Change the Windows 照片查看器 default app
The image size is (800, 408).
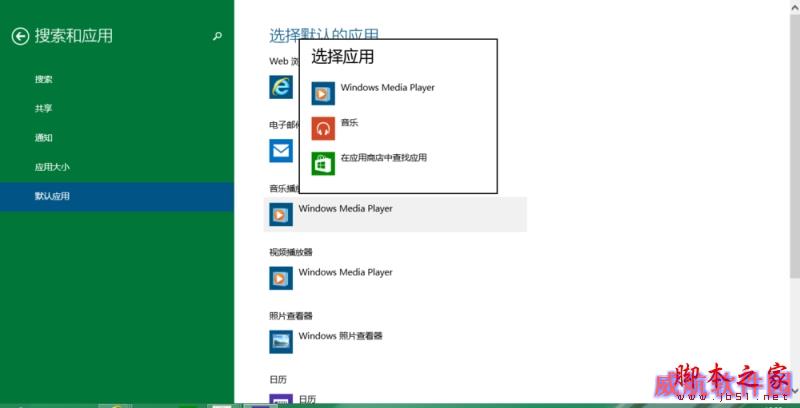[x=340, y=336]
